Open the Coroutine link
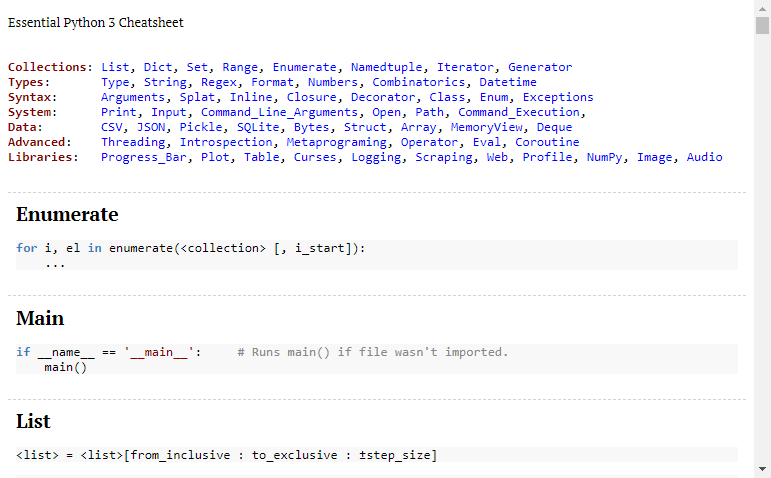Image resolution: width=771 pixels, height=478 pixels. click(547, 142)
